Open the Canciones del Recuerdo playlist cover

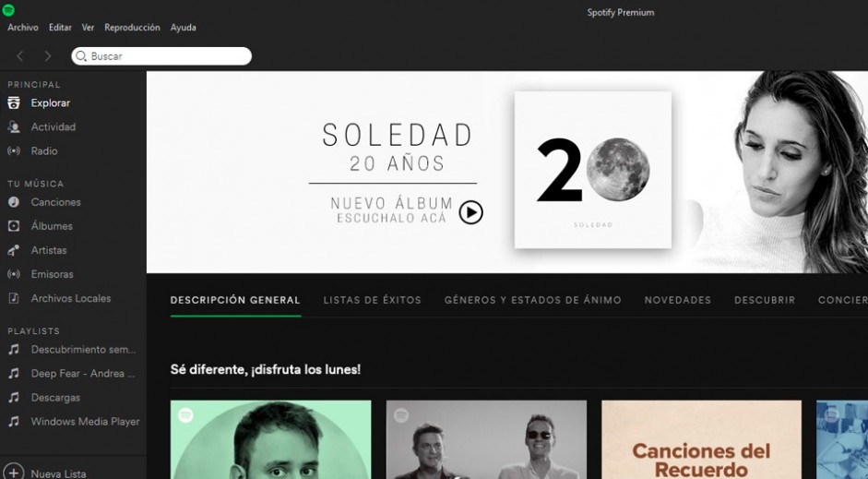tap(701, 439)
